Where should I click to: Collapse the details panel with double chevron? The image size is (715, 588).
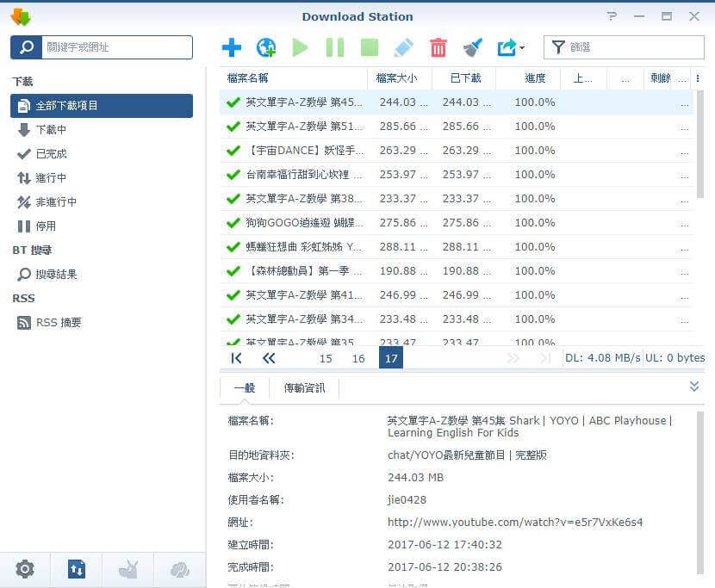pyautogui.click(x=694, y=387)
